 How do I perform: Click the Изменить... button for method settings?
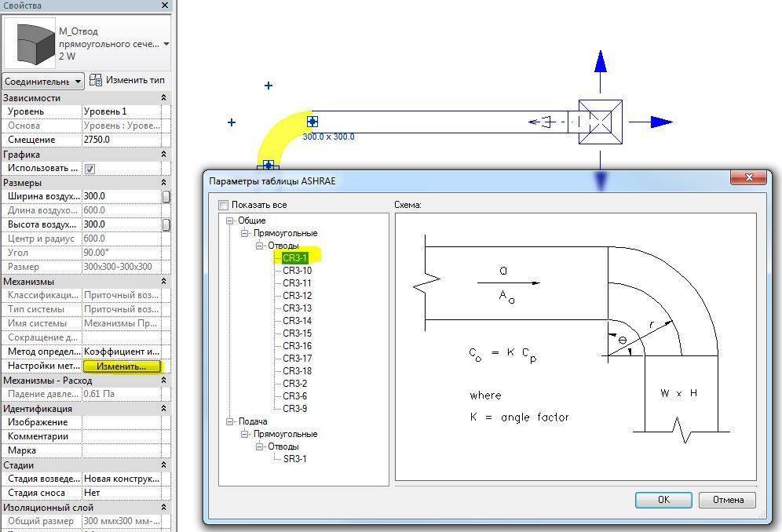tap(122, 366)
